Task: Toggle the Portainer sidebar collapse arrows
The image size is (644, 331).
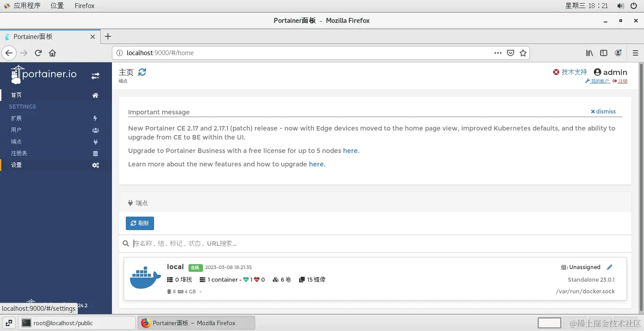Action: (x=95, y=76)
